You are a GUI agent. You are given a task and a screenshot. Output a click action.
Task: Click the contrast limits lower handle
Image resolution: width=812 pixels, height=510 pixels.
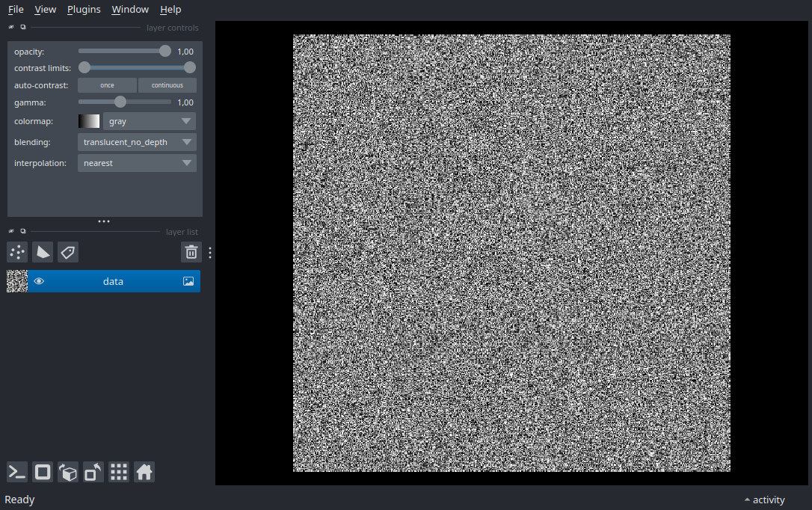pyautogui.click(x=84, y=67)
